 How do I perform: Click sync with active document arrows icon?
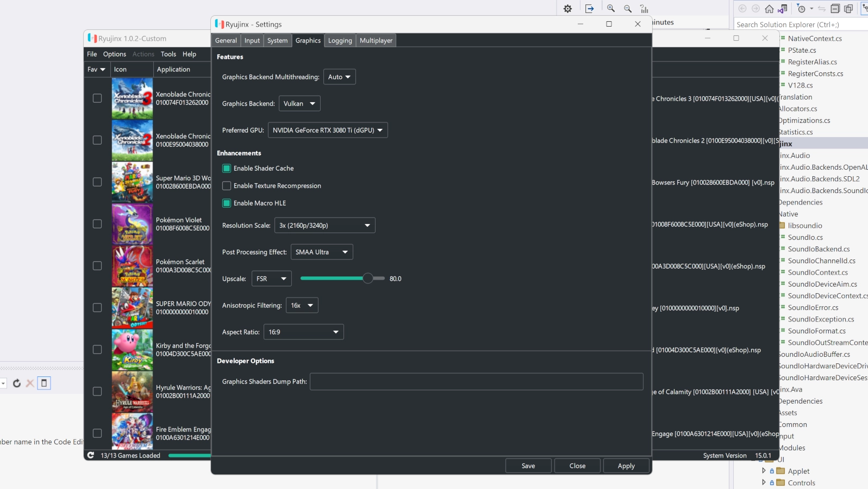click(x=822, y=9)
